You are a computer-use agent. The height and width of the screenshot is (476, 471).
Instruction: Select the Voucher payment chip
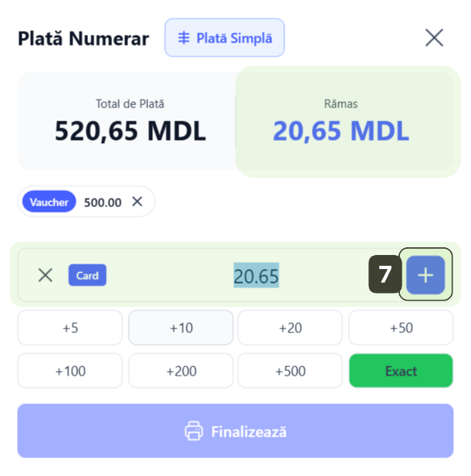tap(49, 202)
